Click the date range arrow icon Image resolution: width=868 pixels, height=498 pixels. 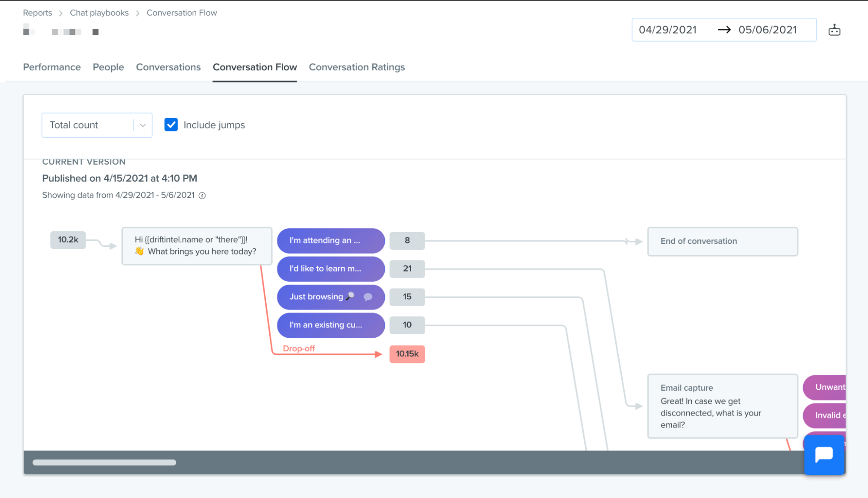pos(724,30)
